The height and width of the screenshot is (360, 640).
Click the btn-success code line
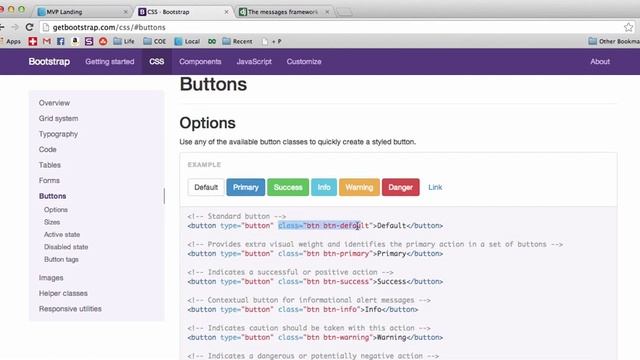click(315, 281)
